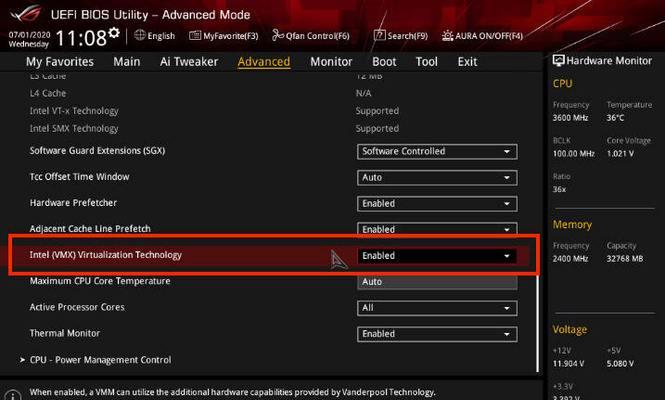Click 32768 MB memory capacity value

pos(624,258)
